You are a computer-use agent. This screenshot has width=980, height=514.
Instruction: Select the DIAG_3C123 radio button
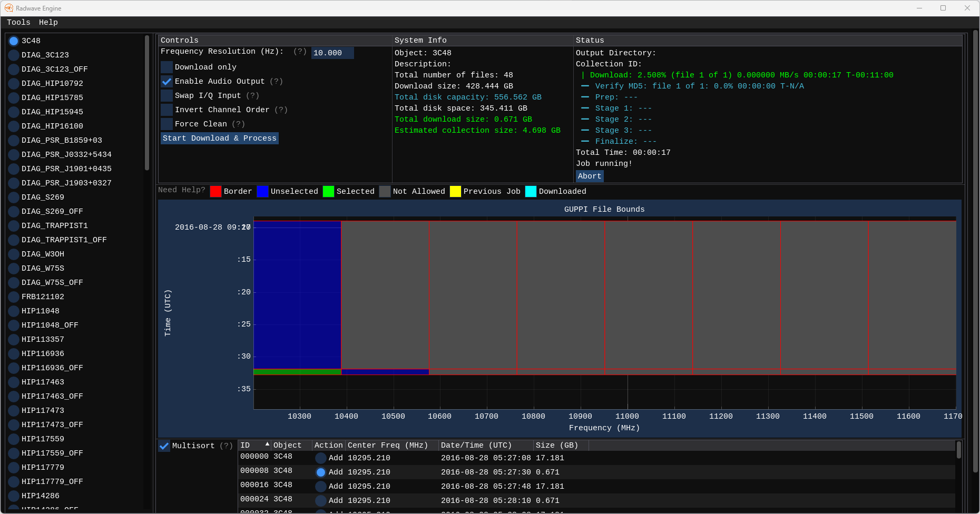[x=14, y=55]
